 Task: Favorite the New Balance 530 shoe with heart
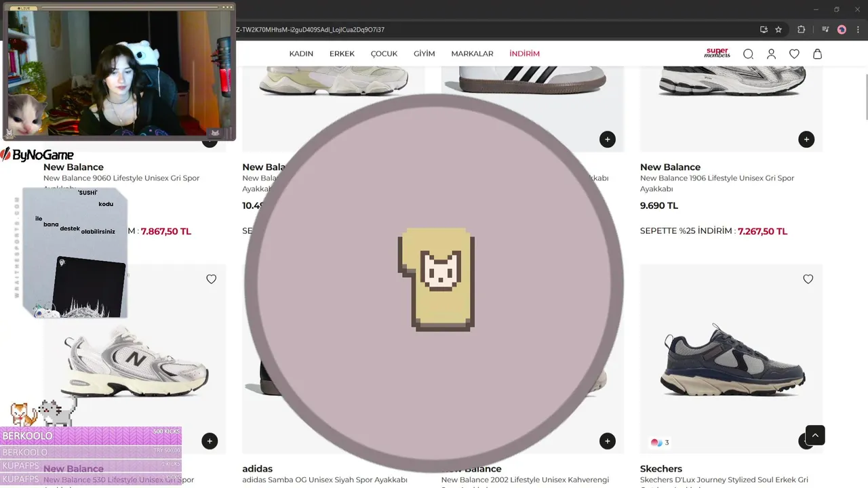click(212, 279)
